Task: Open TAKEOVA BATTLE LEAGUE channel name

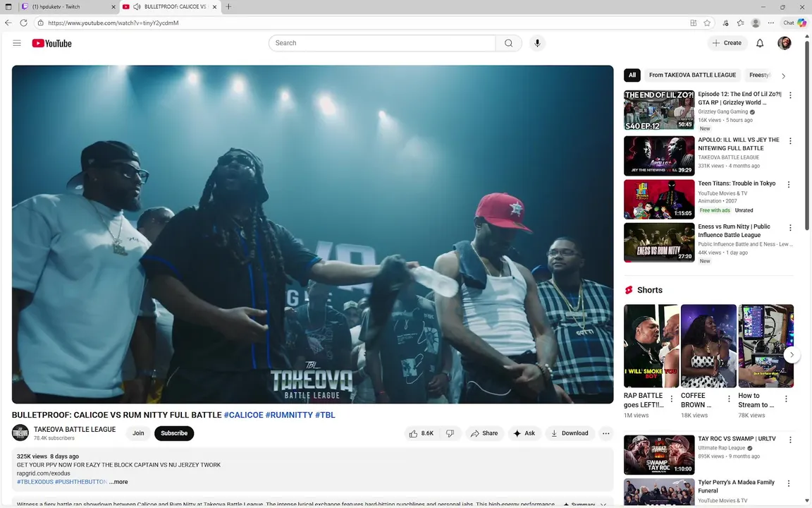Action: click(x=75, y=429)
